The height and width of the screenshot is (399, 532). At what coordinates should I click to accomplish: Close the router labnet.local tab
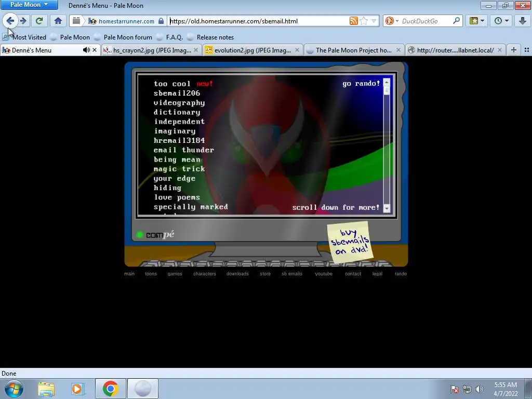tap(499, 50)
